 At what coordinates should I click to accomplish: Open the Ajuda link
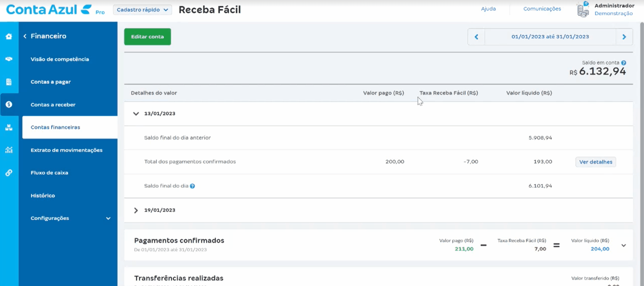(x=488, y=9)
